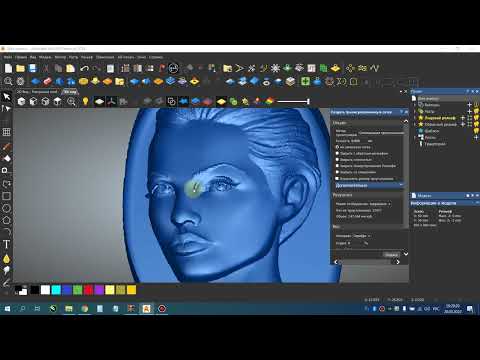Click the Cut scissors icon

(x=46, y=68)
